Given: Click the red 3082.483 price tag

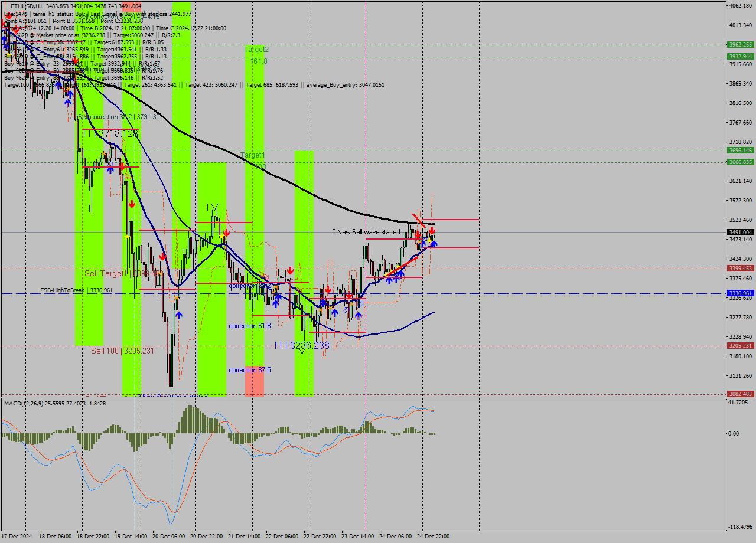Looking at the screenshot, I should point(741,394).
